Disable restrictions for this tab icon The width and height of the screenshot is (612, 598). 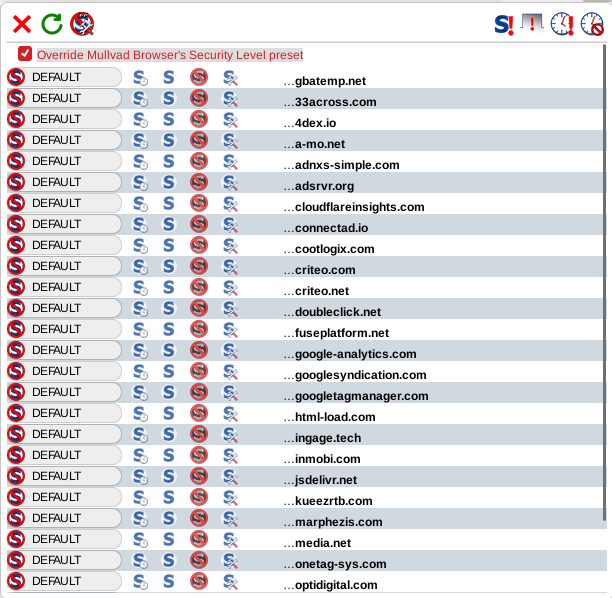click(x=532, y=23)
